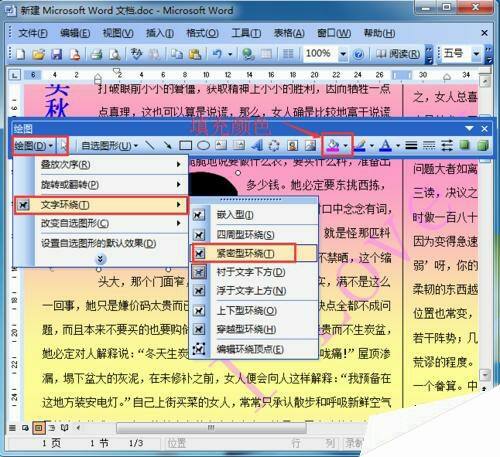Image resolution: width=500 pixels, height=457 pixels.
Task: Select the Line drawing tool
Action: coord(150,145)
